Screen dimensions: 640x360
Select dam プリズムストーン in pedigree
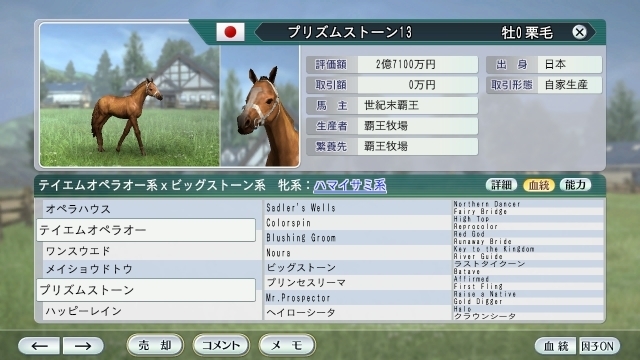coord(146,290)
